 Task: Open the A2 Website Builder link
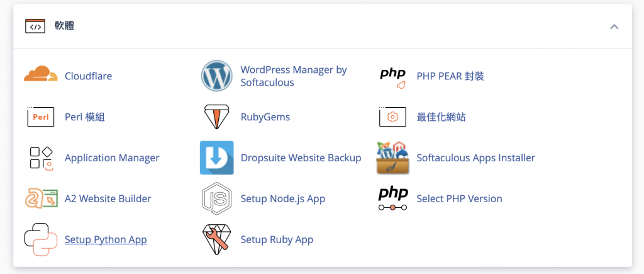108,198
